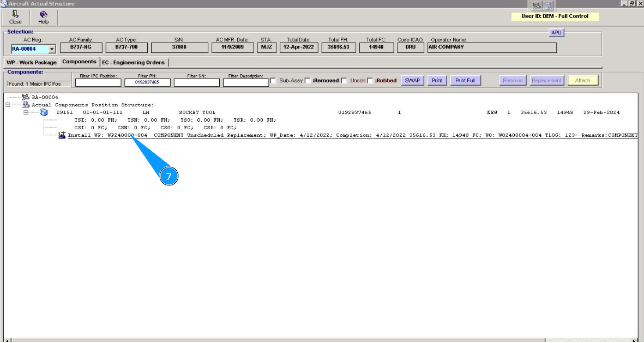The image size is (644, 343).
Task: Select the Components tab
Action: coord(79,62)
